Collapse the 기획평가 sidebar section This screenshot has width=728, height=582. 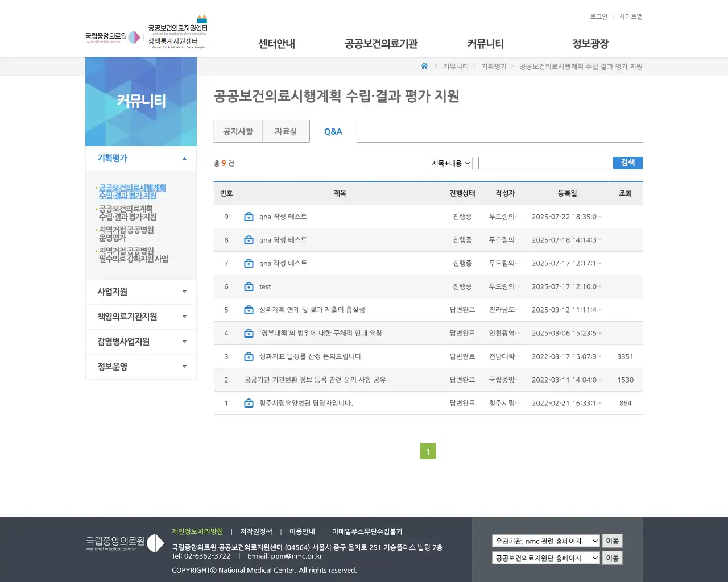[x=140, y=158]
